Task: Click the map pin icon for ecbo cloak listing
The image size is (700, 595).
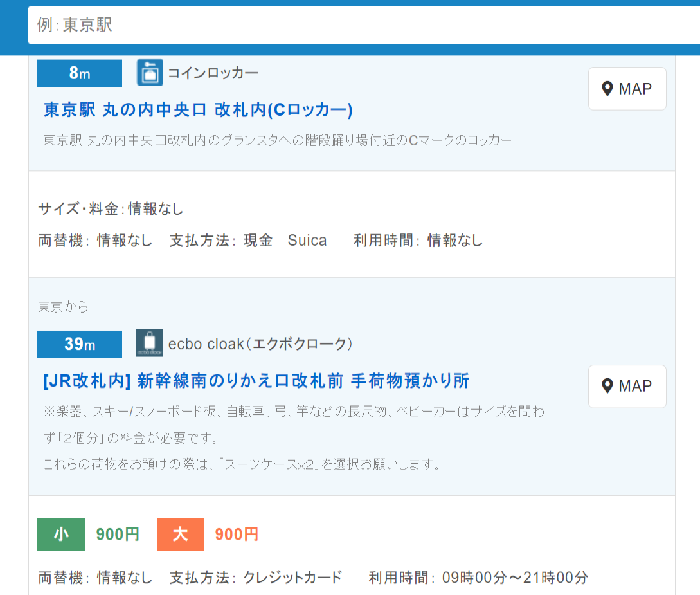Action: click(x=607, y=386)
